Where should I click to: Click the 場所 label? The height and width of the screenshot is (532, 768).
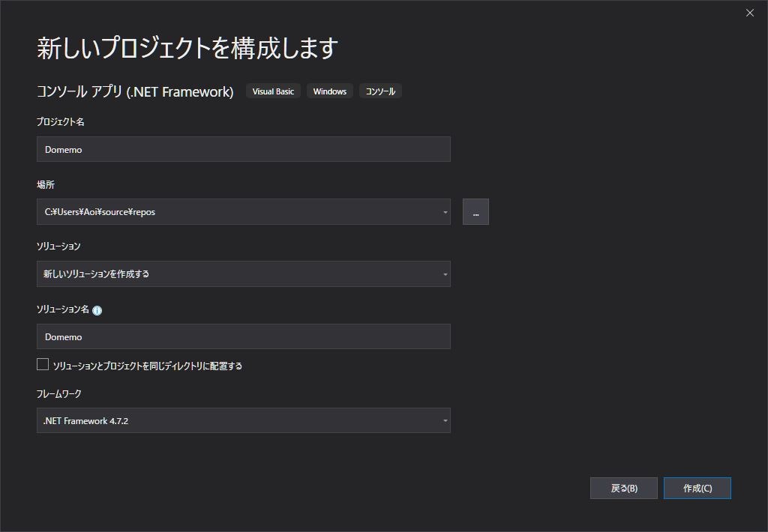click(x=46, y=184)
